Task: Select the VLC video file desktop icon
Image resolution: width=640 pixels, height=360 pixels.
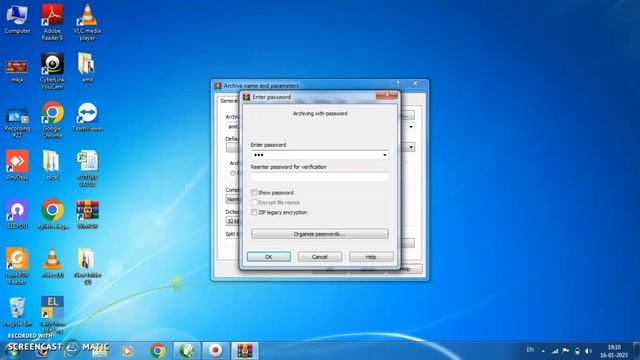Action: tap(52, 263)
